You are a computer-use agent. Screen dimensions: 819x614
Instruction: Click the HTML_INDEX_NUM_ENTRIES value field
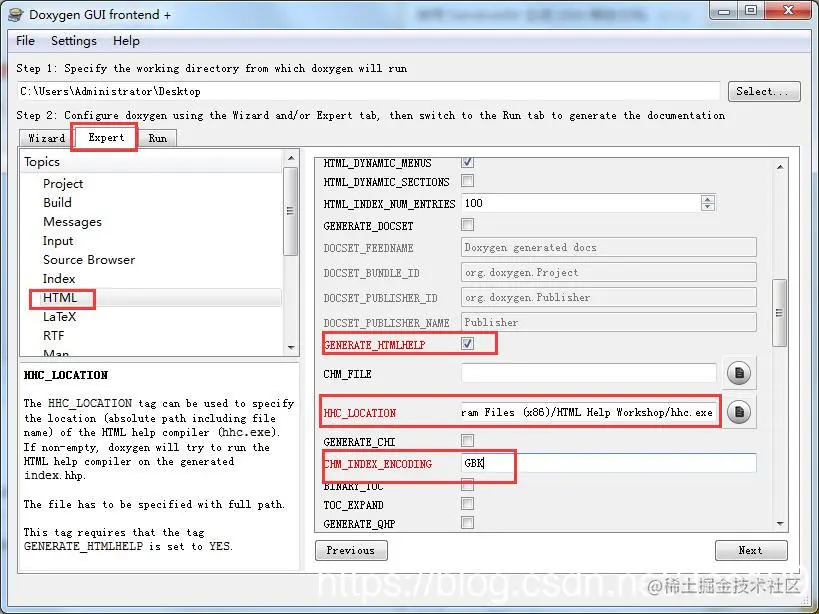[581, 203]
